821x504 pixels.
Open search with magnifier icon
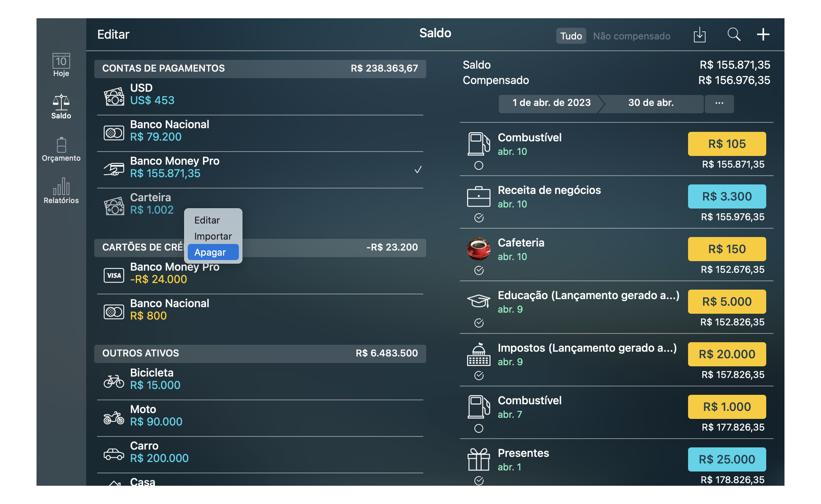point(733,35)
